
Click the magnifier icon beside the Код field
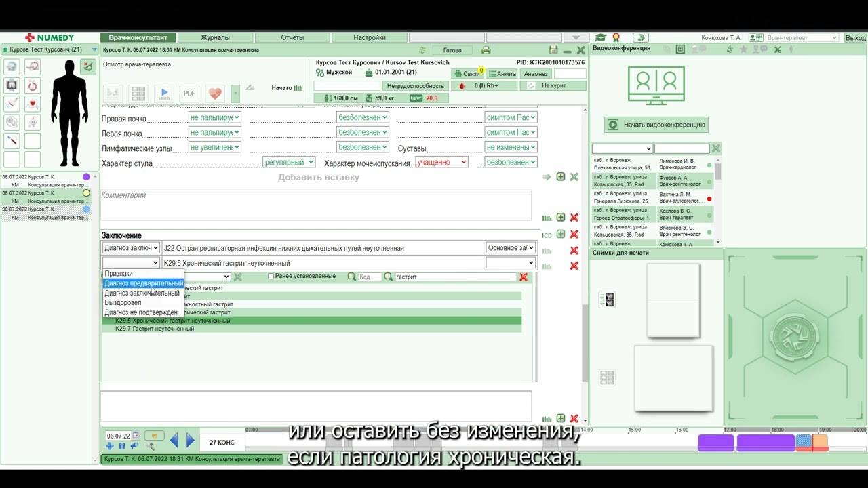click(x=351, y=277)
